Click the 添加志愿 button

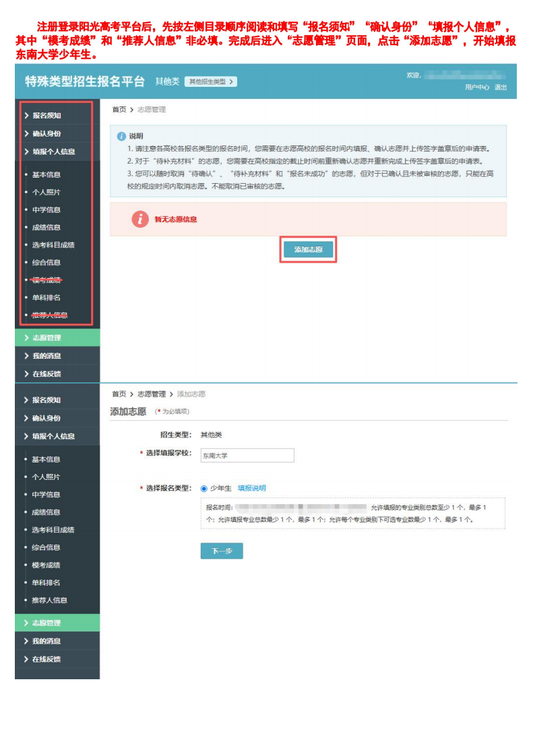tap(308, 249)
